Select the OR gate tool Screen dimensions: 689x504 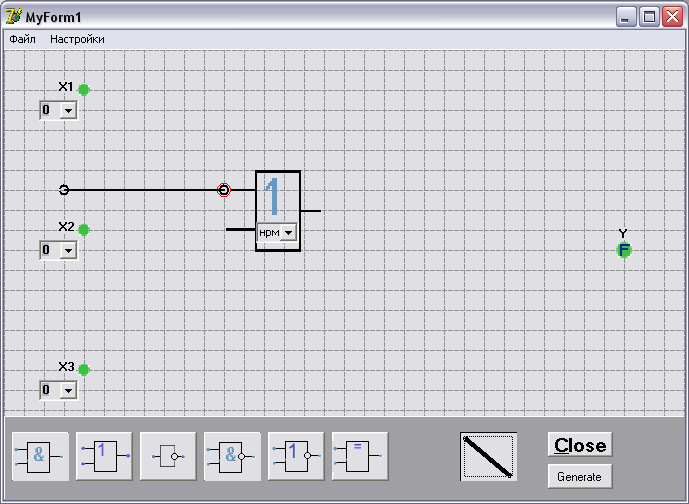104,456
